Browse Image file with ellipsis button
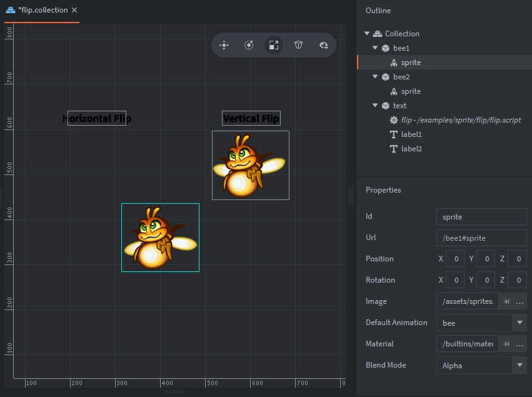 coord(519,301)
